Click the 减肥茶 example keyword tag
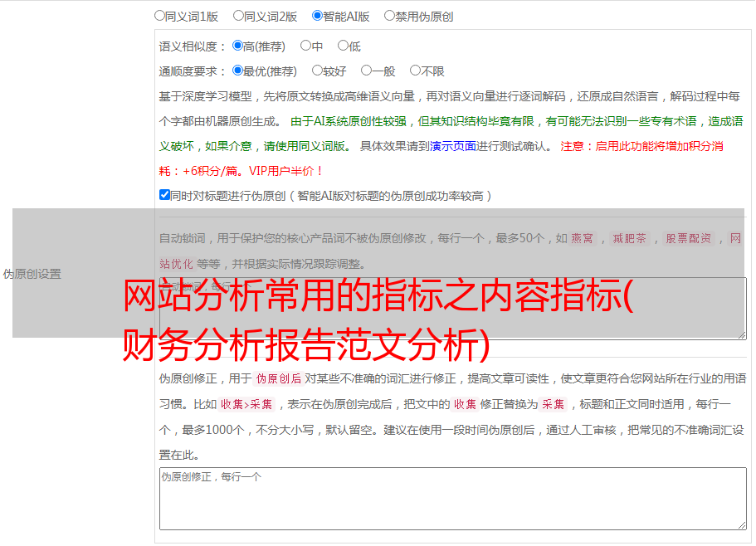This screenshot has height=546, width=756. coord(629,238)
